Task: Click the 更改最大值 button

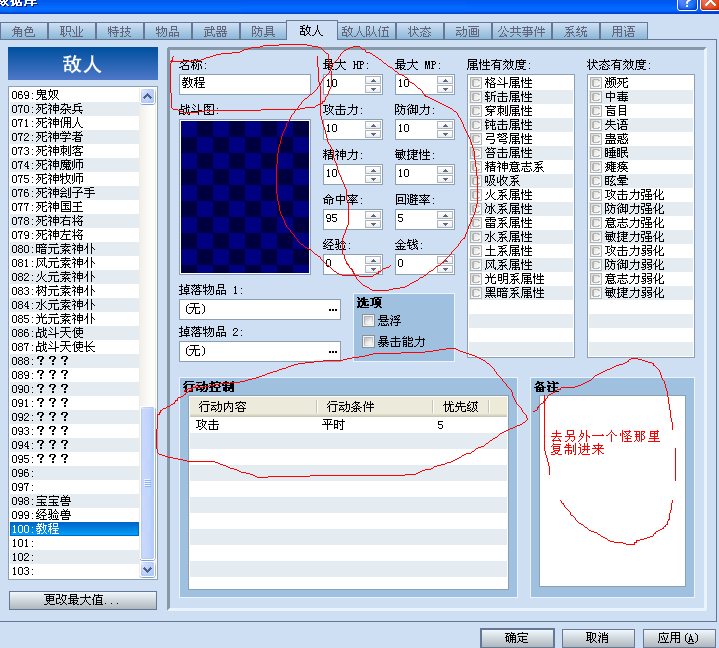Action: (83, 600)
